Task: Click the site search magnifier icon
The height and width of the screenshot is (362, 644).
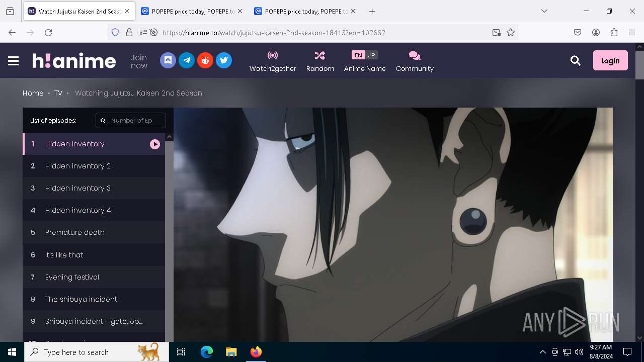Action: pyautogui.click(x=576, y=61)
